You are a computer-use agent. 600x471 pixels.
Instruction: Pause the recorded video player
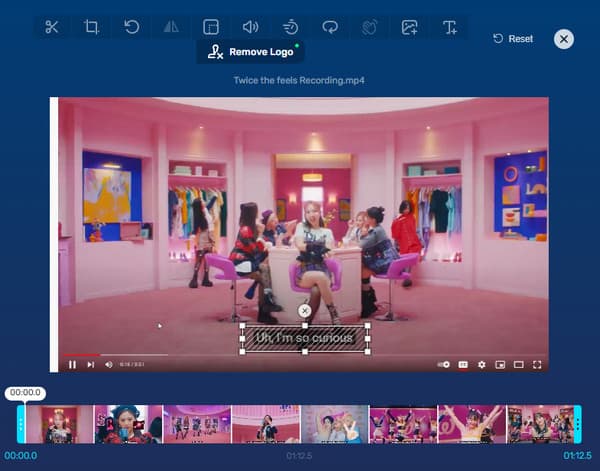pyautogui.click(x=72, y=365)
